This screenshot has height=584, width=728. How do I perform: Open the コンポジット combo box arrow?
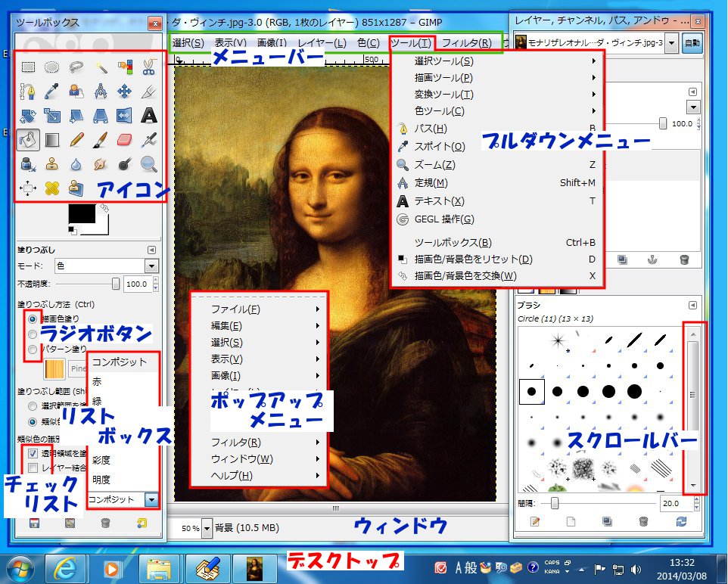(x=151, y=499)
